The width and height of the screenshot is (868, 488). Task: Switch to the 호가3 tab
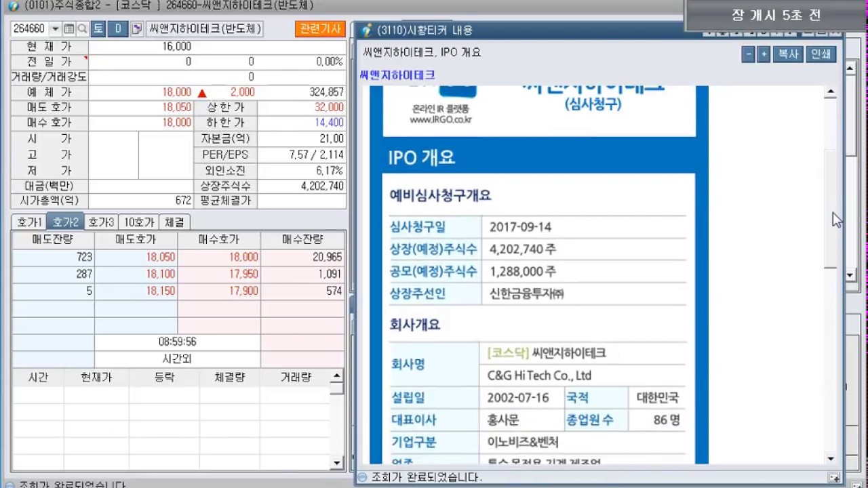pos(101,222)
